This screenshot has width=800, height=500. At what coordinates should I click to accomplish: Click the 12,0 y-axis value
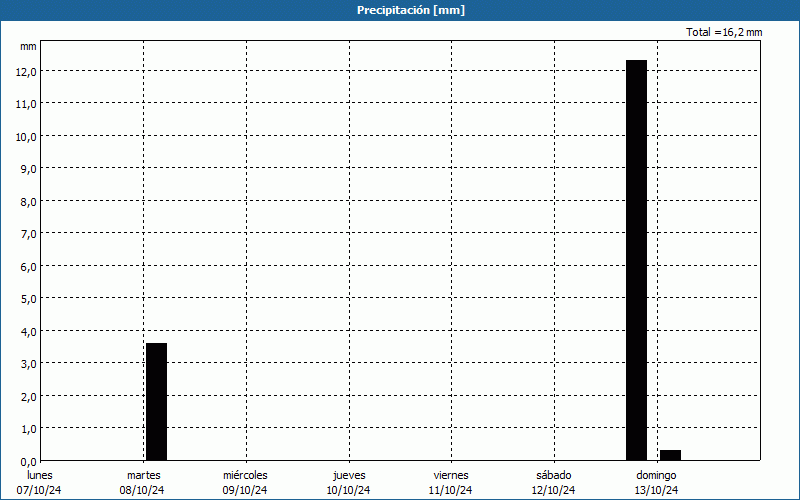pos(27,72)
